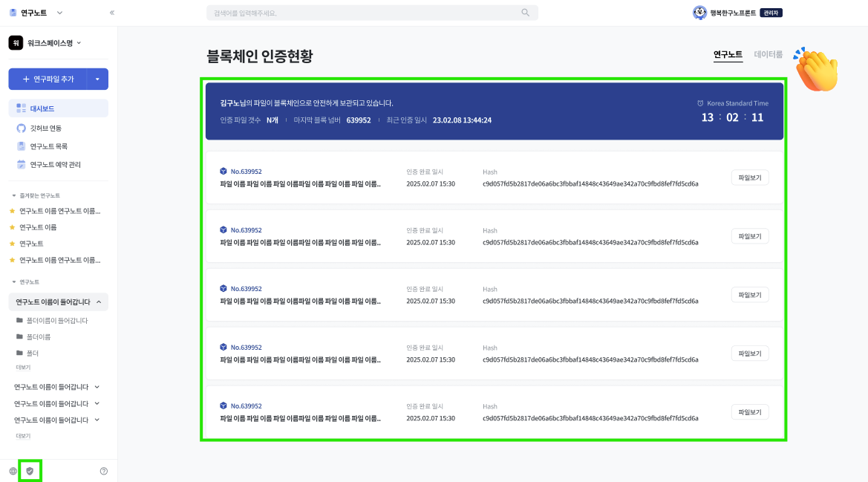
Task: Open favorite 연구노트 이름 in sidebar
Action: tap(38, 227)
